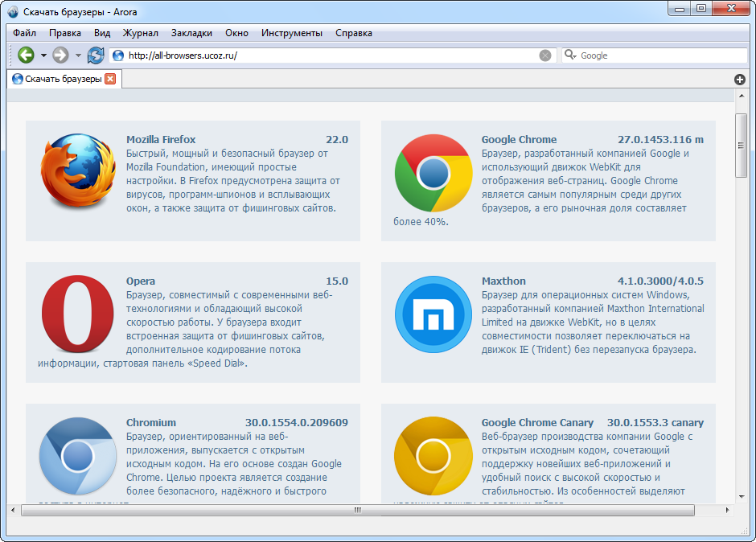This screenshot has height=542, width=756.
Task: Open the Opera title link
Action: [141, 281]
